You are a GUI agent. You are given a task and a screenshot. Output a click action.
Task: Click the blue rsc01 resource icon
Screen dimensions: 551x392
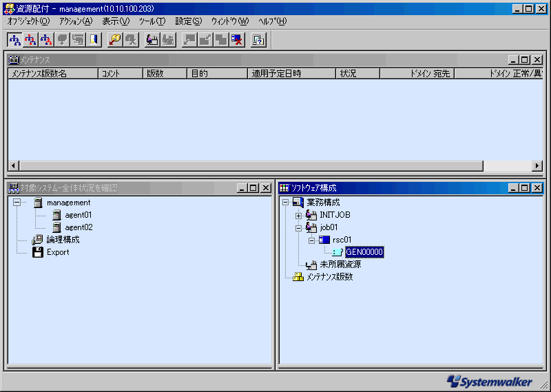[324, 240]
